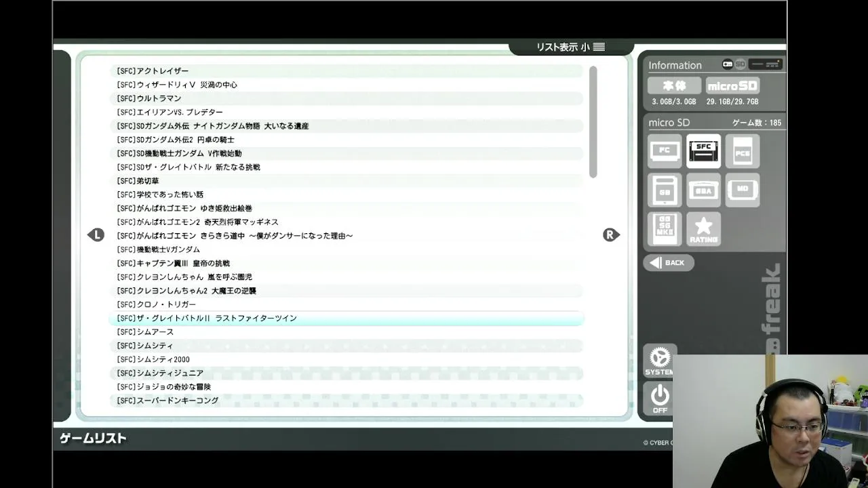Select SDガンダム外伝2 円卓の騎士
This screenshot has height=488, width=868.
click(x=346, y=140)
